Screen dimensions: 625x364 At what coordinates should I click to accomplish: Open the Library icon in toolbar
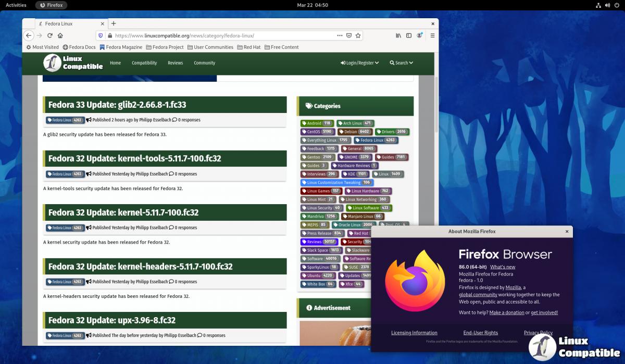(398, 35)
